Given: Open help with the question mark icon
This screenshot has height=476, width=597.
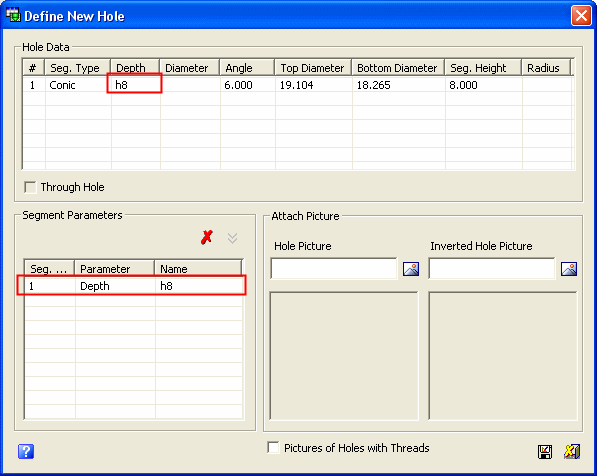Looking at the screenshot, I should click(26, 451).
